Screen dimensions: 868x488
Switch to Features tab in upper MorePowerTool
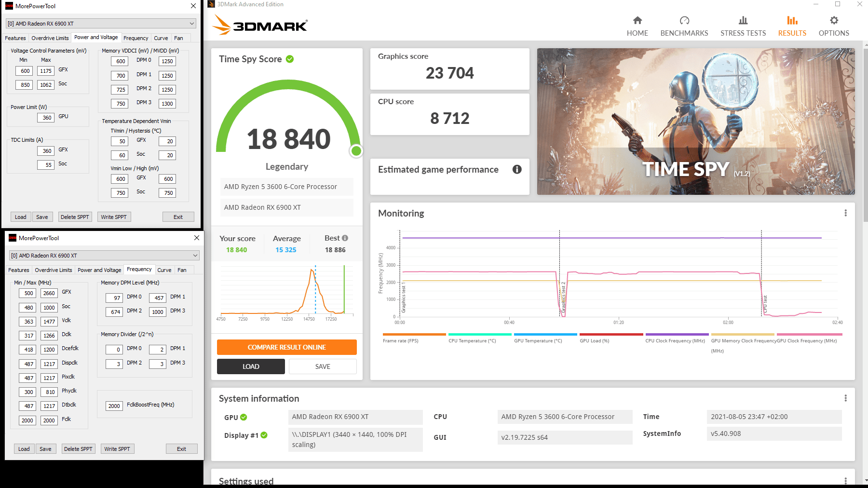[15, 38]
